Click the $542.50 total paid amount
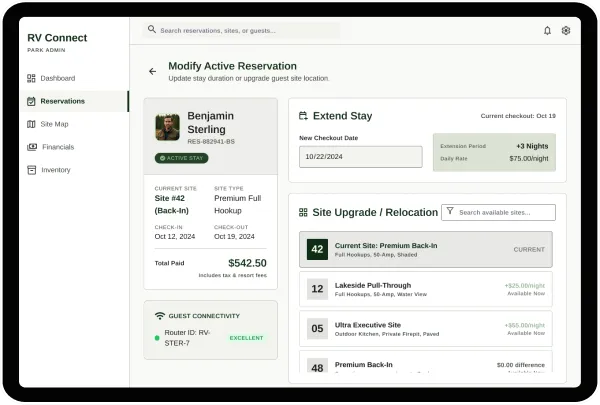This screenshot has width=600, height=405. coord(247,263)
